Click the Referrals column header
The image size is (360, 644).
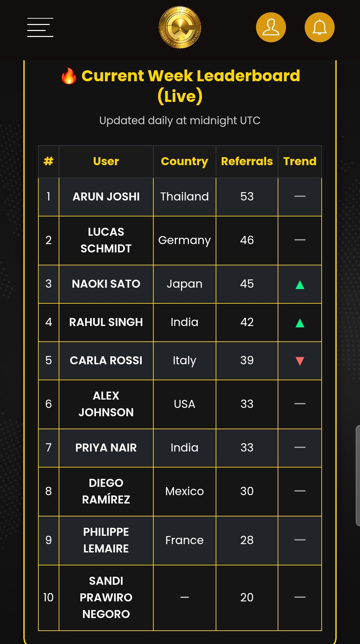247,161
